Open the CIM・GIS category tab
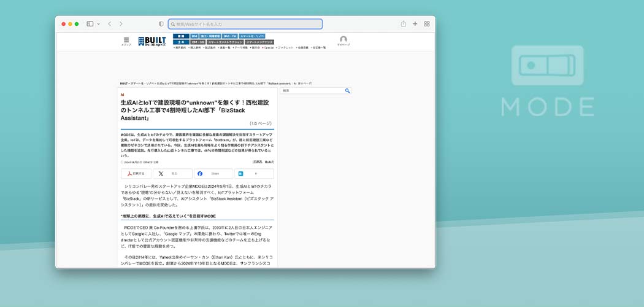The height and width of the screenshot is (307, 644). [x=197, y=42]
